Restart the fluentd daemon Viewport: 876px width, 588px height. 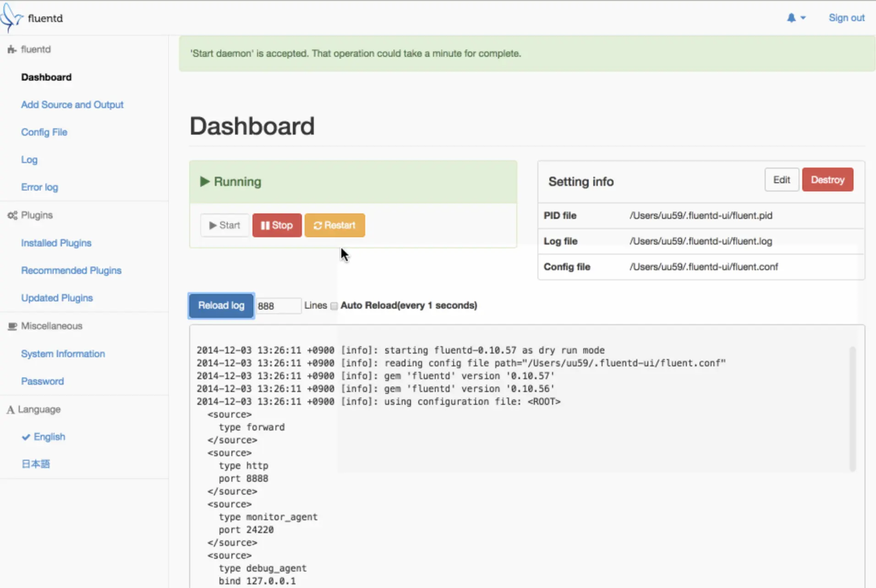click(x=334, y=225)
